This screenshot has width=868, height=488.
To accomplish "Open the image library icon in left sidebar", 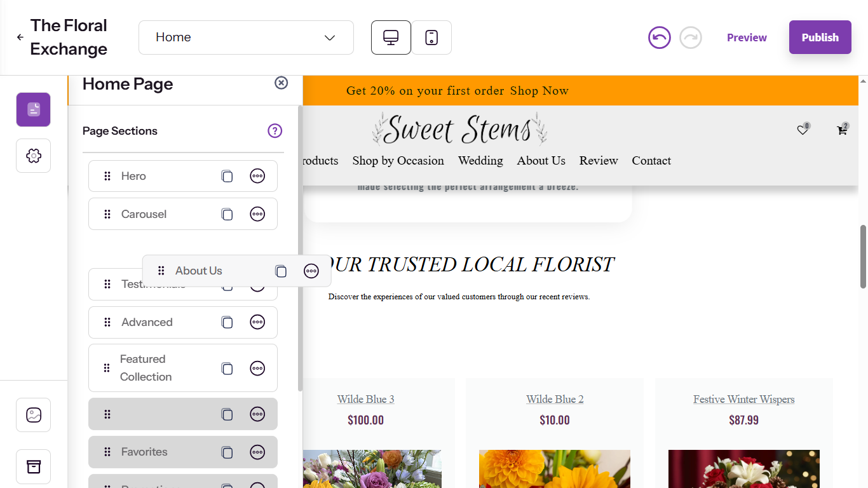I will pyautogui.click(x=33, y=415).
